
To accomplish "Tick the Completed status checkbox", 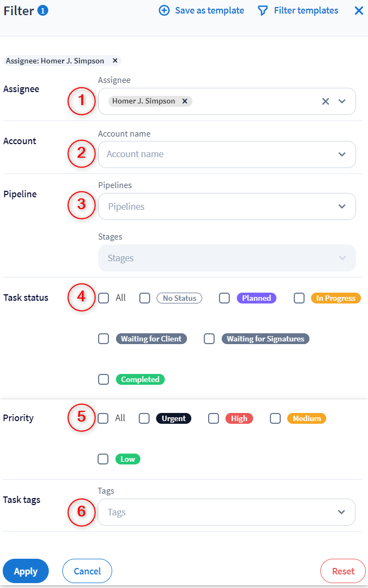I will pos(104,379).
